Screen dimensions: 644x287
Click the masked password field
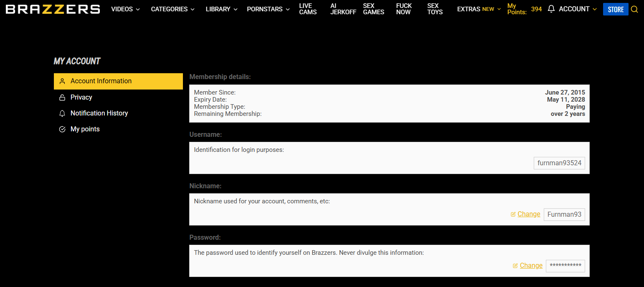(565, 266)
